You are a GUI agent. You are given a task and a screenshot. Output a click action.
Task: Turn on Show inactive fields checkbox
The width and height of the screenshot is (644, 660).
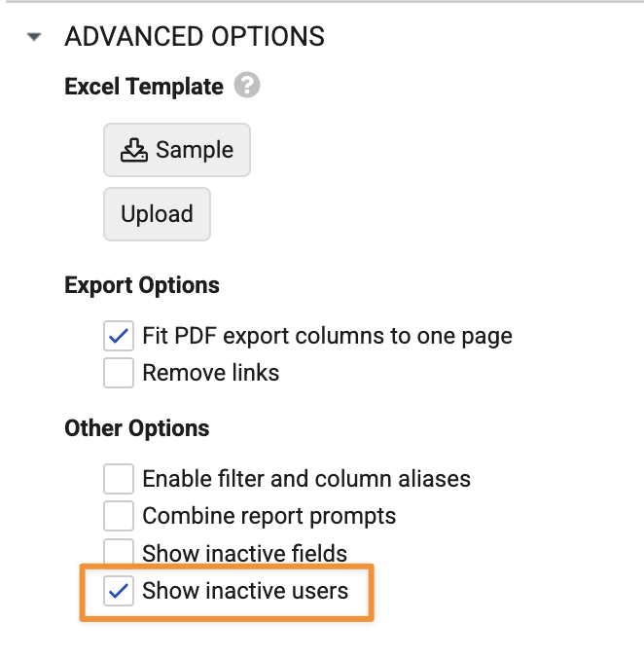coord(119,552)
